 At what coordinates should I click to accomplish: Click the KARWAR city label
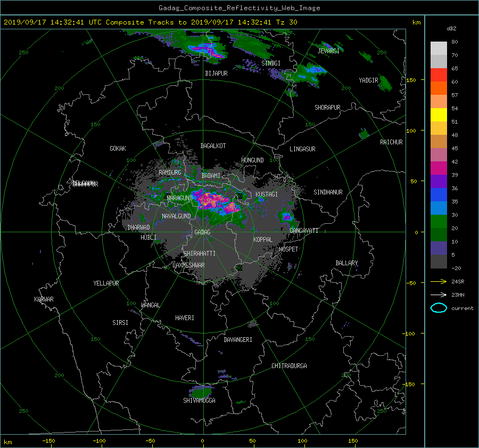(x=44, y=299)
